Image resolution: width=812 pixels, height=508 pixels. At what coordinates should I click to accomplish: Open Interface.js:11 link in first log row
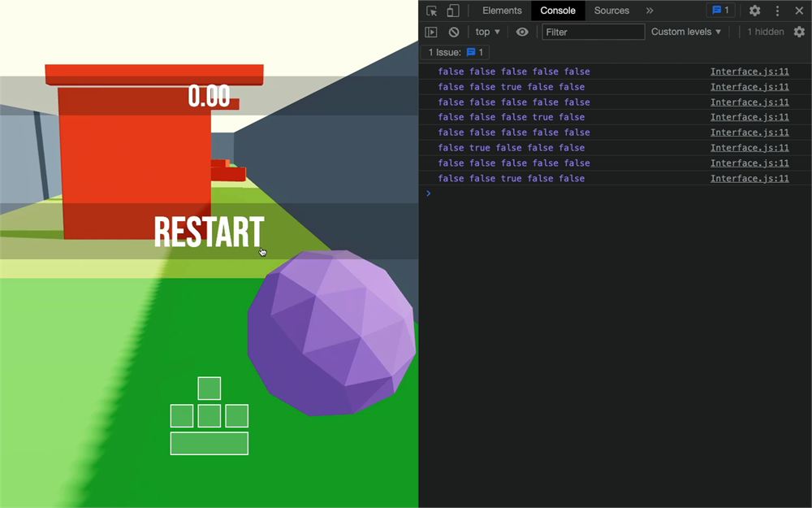(x=749, y=72)
